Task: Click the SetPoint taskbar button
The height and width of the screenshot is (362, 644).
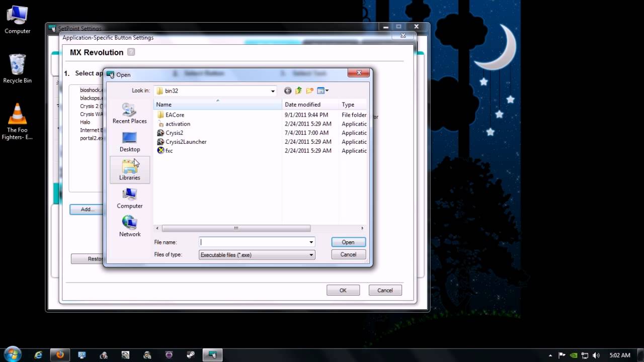Action: [212, 355]
